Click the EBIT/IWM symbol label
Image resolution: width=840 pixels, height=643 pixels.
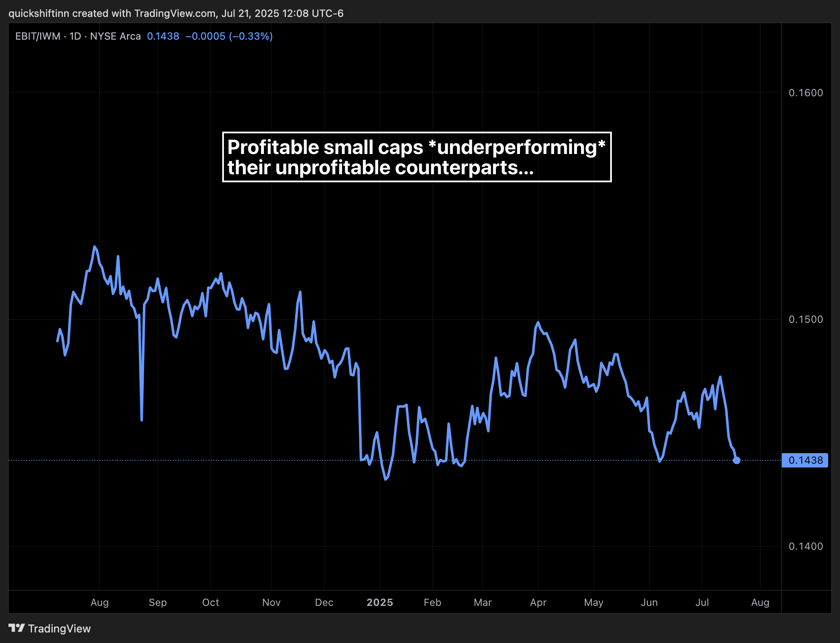click(38, 36)
